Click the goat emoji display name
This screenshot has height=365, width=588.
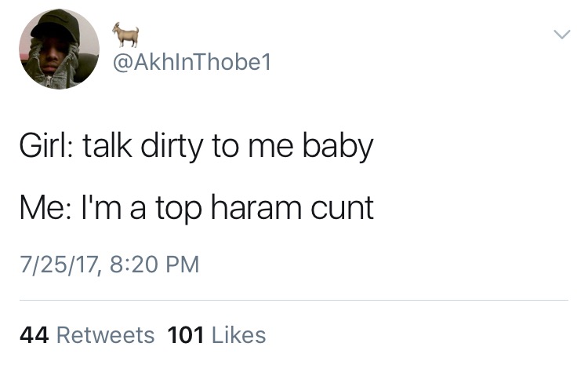tap(126, 35)
